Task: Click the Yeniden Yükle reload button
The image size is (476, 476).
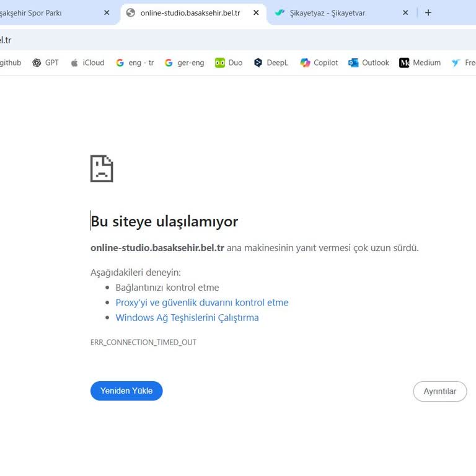Action: (126, 390)
